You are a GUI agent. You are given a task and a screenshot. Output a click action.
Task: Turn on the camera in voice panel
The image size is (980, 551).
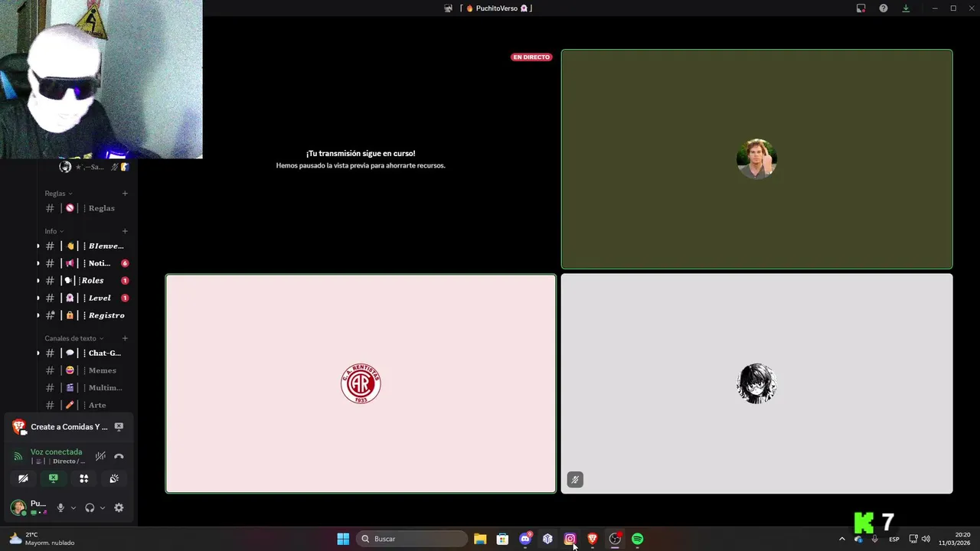tap(23, 478)
